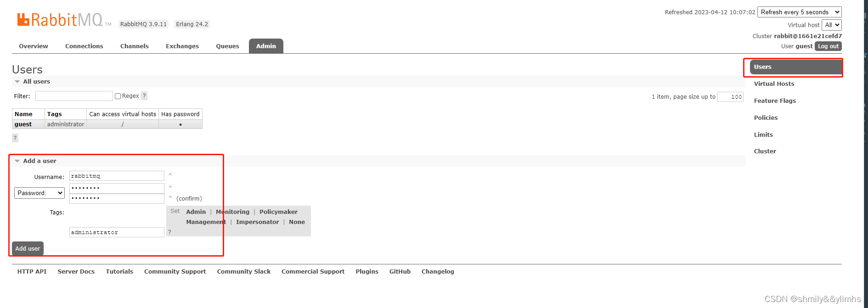
Task: Sort users by Name column
Action: (x=23, y=114)
